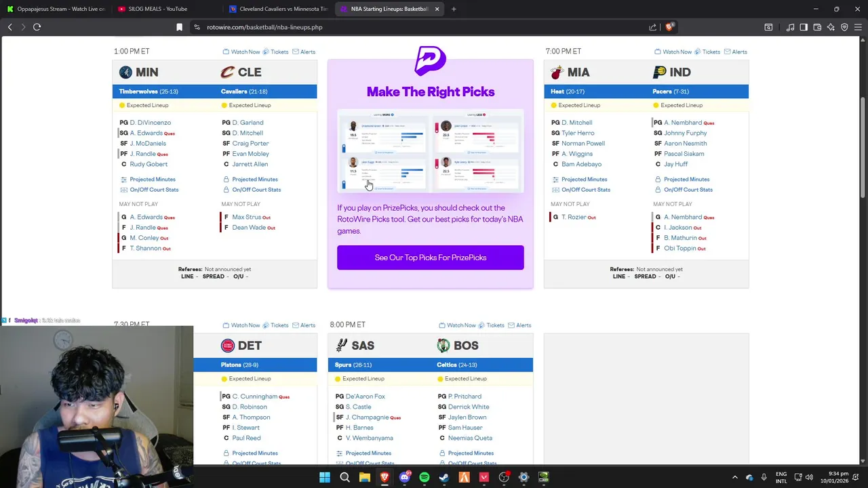Reload the page
868x488 pixels.
pos(37,27)
